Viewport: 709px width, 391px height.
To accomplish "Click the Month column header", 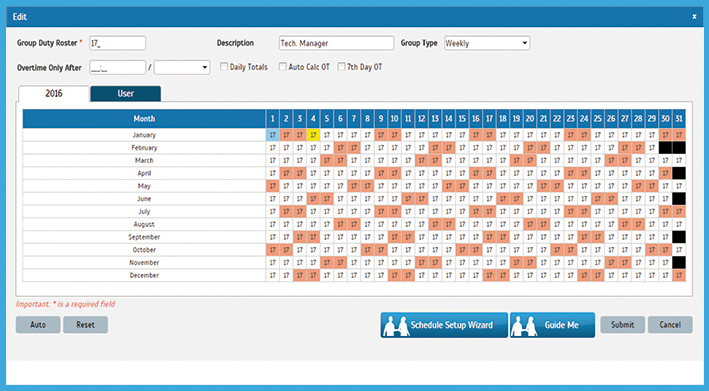I will coord(144,119).
